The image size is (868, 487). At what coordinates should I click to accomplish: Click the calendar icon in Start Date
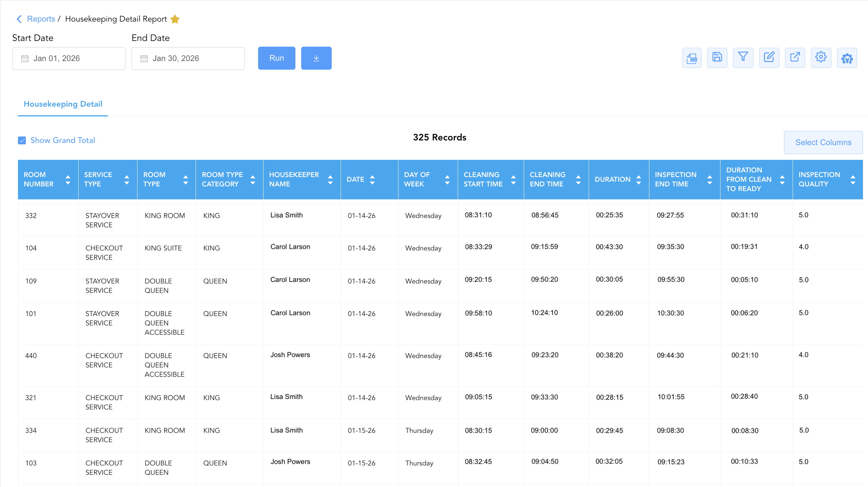[25, 59]
